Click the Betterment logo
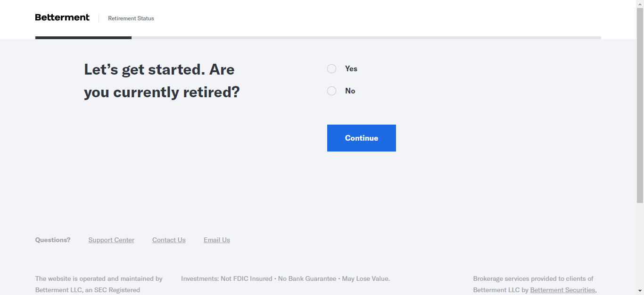The height and width of the screenshot is (295, 644). 62,17
